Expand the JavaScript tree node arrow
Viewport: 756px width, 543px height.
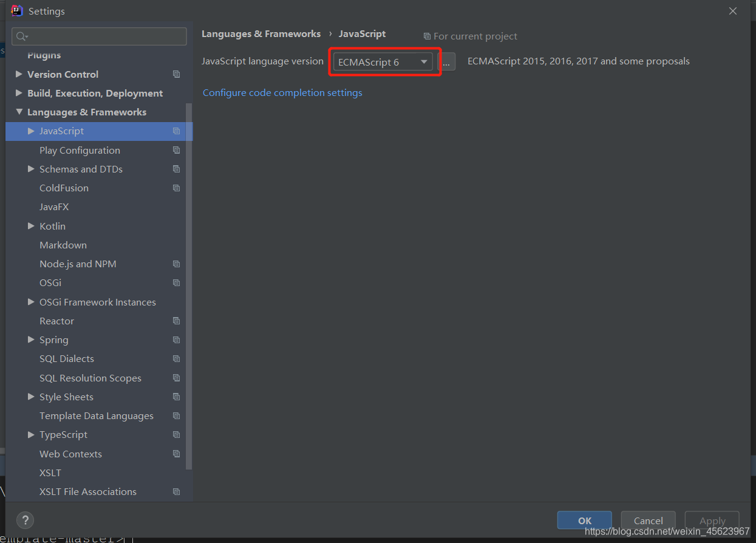pos(32,131)
